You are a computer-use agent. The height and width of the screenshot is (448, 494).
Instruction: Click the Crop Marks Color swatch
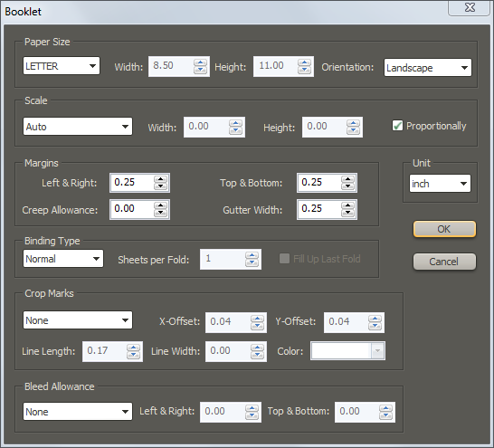340,350
